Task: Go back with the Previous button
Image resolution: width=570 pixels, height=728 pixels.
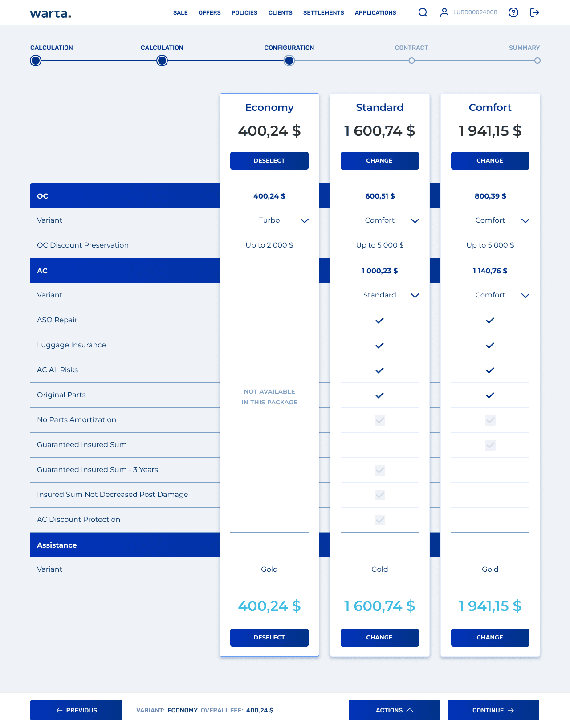Action: (x=76, y=710)
